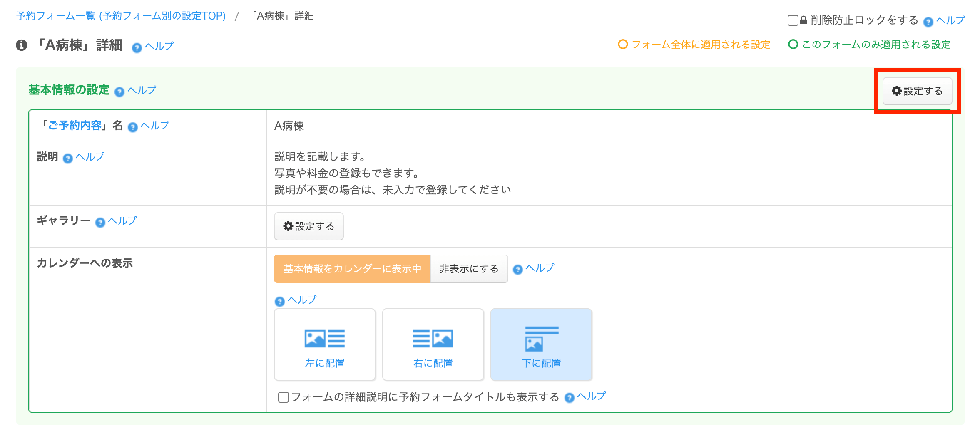The width and height of the screenshot is (980, 431).
Task: Check フォームの詳細説明に予約フォームタイトルも表示する
Action: [x=284, y=397]
